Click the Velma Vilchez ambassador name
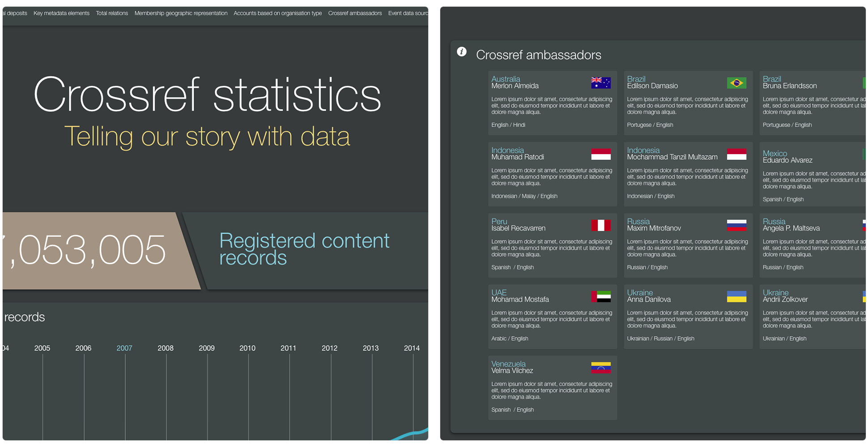 tap(512, 371)
